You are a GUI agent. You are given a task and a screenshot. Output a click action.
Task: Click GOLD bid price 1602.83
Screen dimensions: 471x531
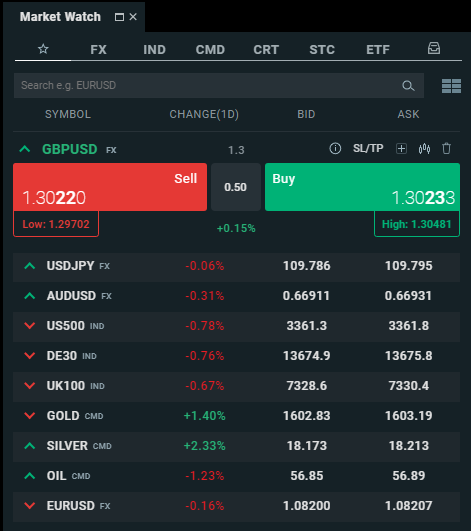point(307,416)
